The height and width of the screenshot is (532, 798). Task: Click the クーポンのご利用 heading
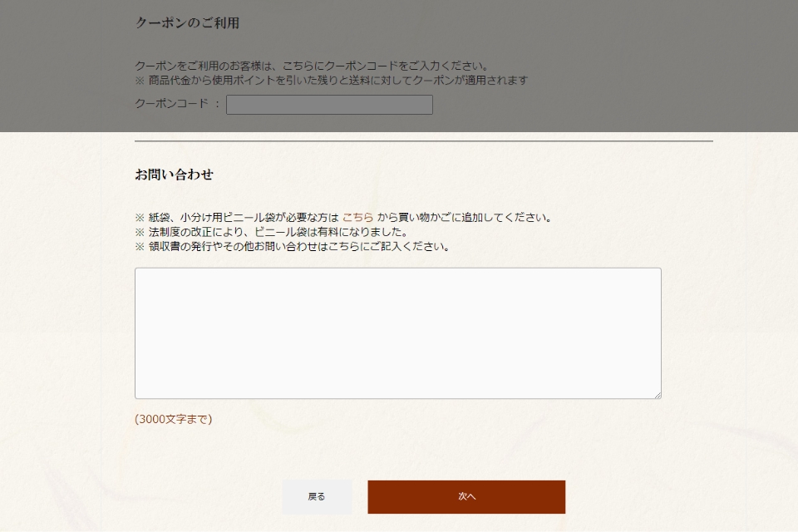(x=187, y=23)
